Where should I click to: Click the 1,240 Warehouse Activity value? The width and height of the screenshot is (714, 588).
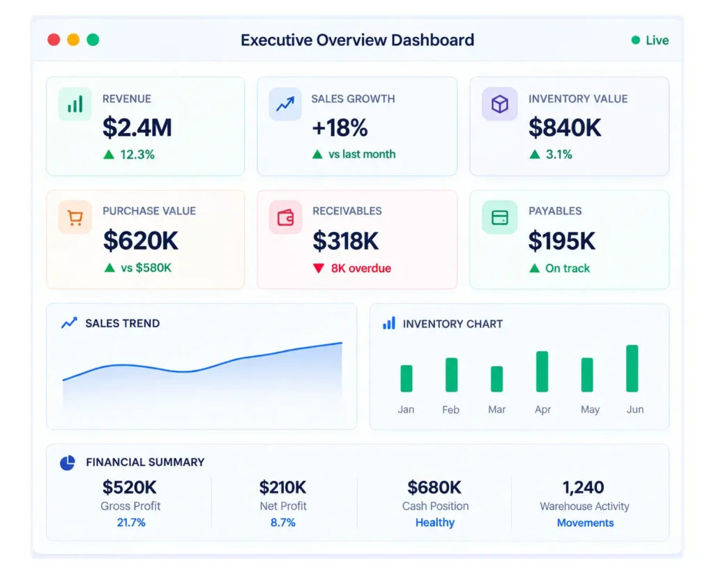(584, 488)
